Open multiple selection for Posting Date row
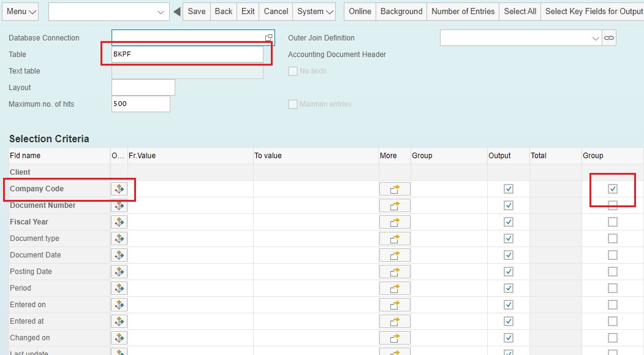The height and width of the screenshot is (355, 644). click(x=395, y=272)
